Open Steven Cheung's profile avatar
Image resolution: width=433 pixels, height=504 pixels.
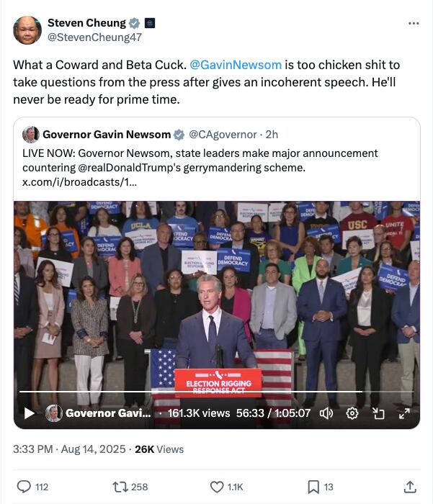click(x=27, y=30)
